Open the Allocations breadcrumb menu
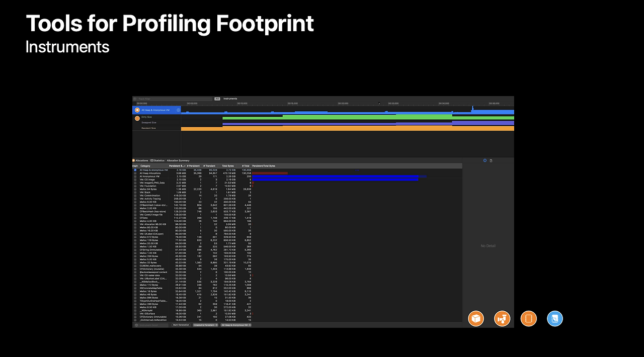 click(x=141, y=160)
